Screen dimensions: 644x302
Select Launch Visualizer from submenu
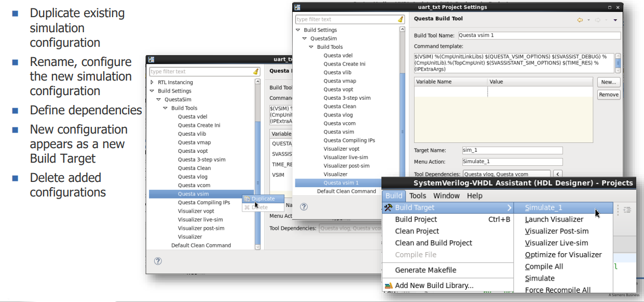coord(563,219)
